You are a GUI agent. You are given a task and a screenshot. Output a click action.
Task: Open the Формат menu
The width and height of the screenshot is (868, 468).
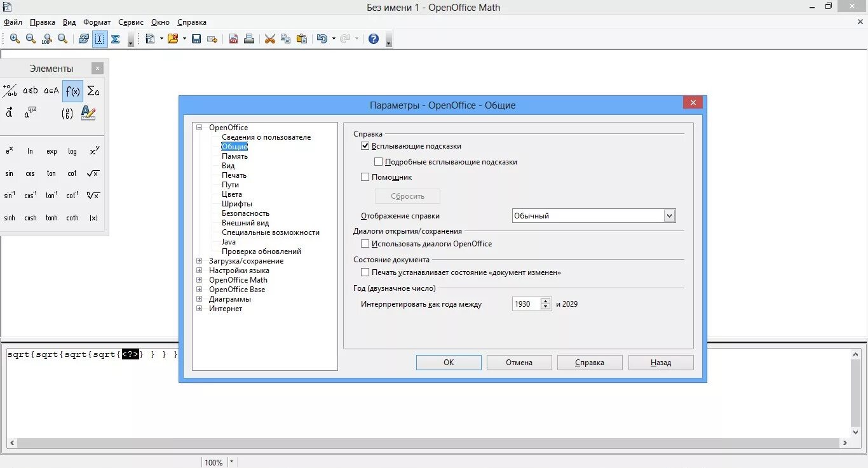click(97, 22)
